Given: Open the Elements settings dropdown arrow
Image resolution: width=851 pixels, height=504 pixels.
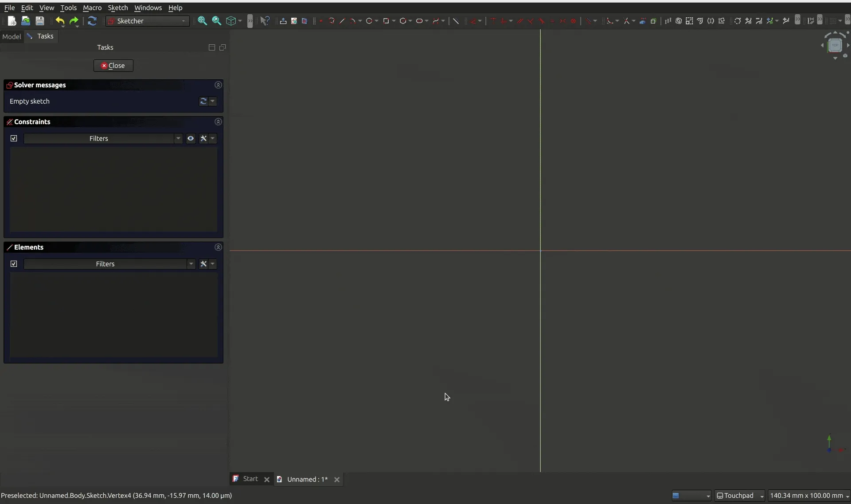Looking at the screenshot, I should click(x=213, y=264).
